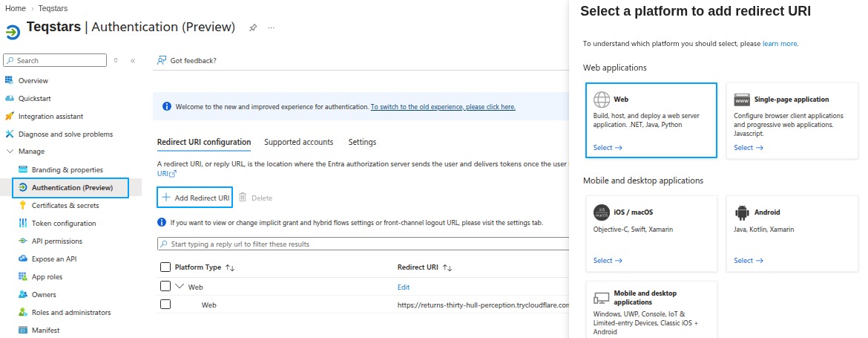Click the trycloudflare redirect URI text
Viewport: 868px width, 338px height.
483,305
